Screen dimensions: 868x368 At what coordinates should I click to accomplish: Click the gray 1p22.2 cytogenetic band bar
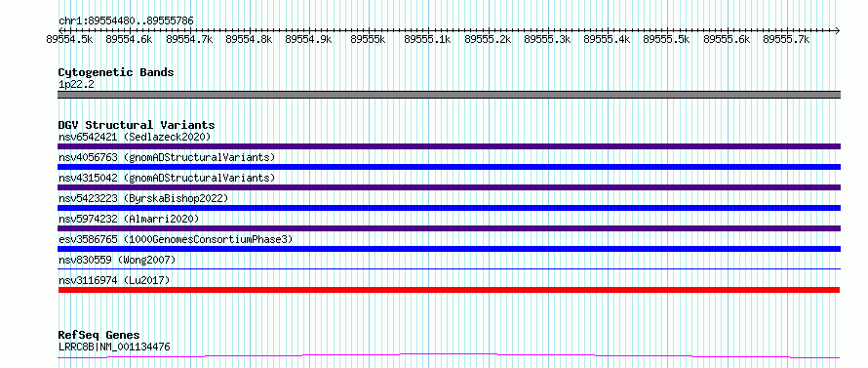point(449,95)
